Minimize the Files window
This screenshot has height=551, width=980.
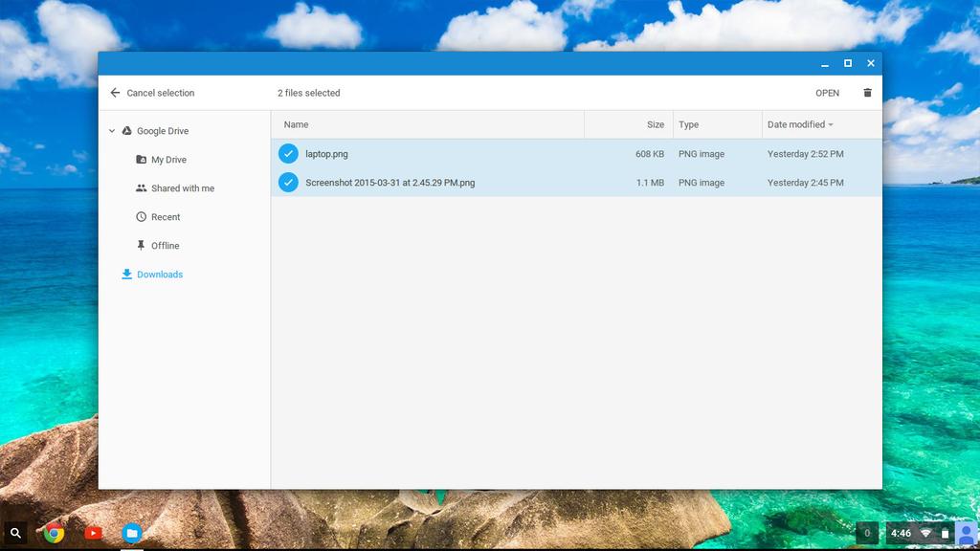[825, 64]
